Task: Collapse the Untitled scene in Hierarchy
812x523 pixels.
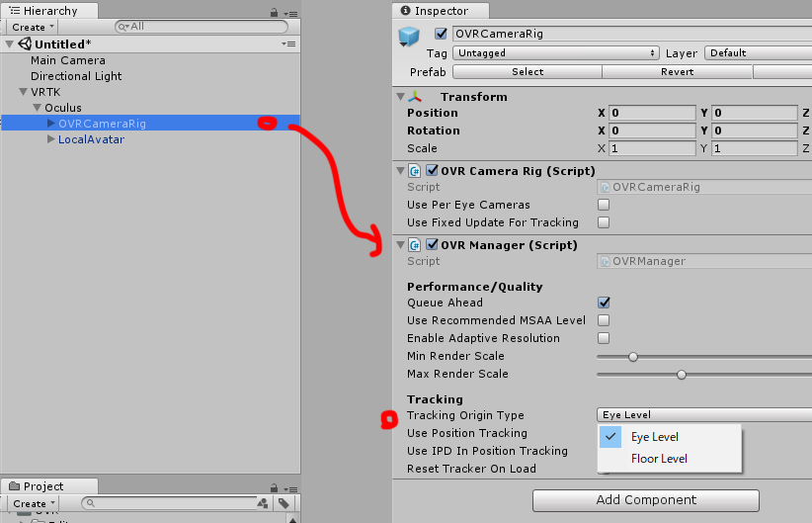Action: pos(9,44)
